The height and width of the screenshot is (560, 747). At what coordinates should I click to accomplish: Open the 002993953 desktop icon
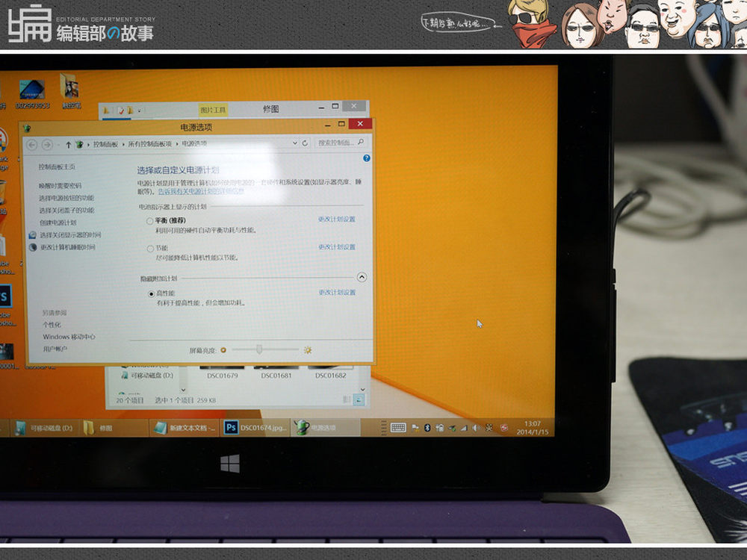pyautogui.click(x=32, y=94)
